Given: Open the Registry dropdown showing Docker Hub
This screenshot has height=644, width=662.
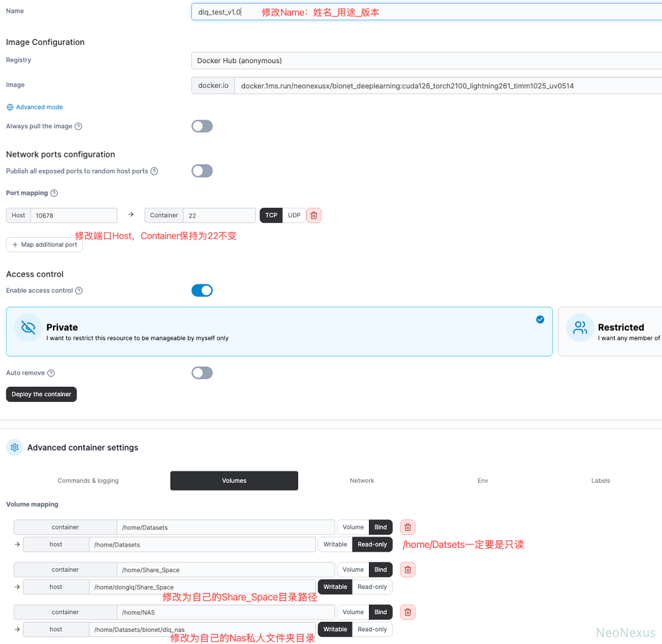Looking at the screenshot, I should (x=426, y=61).
